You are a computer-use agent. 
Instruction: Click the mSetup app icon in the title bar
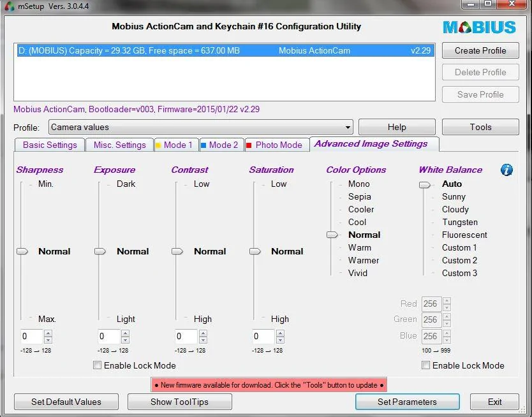tap(10, 6)
